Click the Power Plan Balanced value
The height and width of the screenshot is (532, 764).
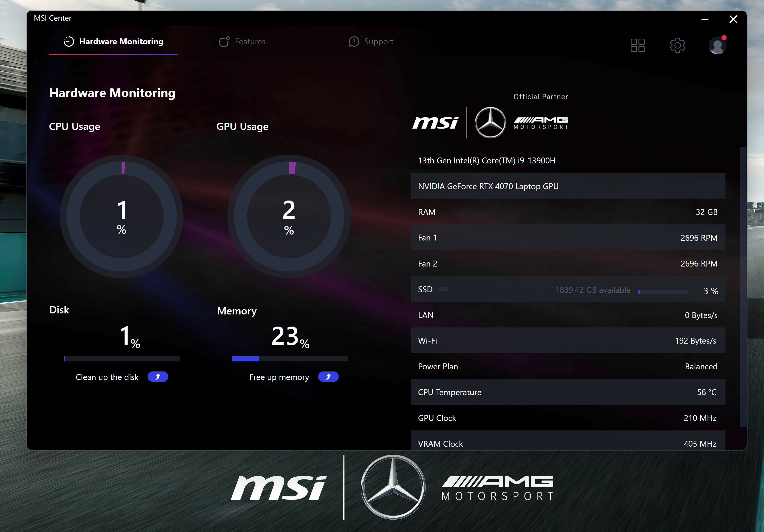pos(701,366)
